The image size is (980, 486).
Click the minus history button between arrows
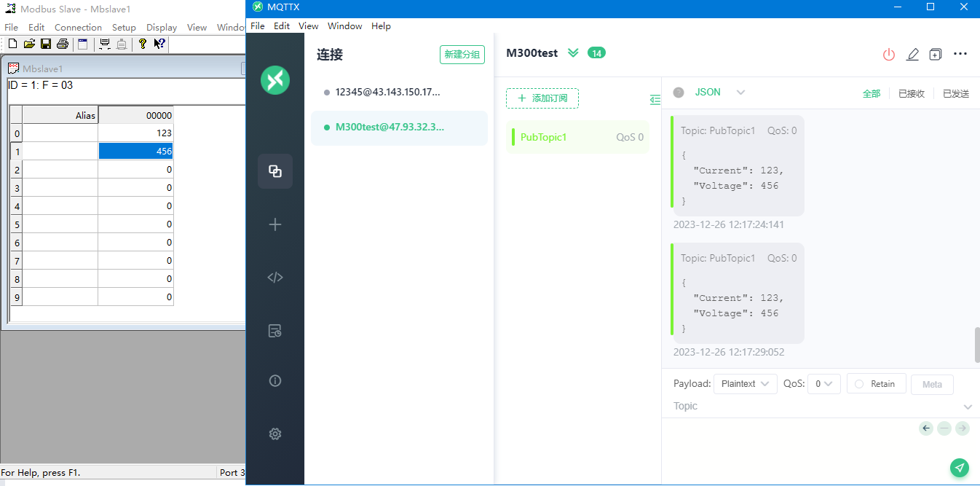944,428
